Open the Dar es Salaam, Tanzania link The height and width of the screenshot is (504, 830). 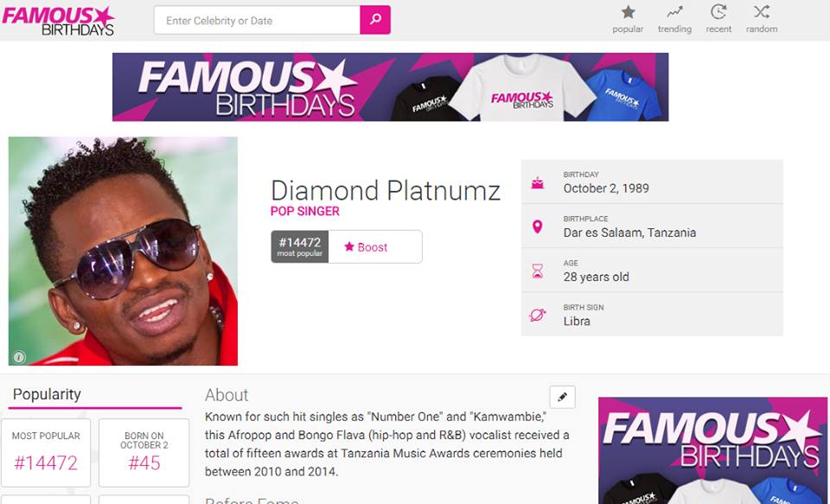[629, 233]
